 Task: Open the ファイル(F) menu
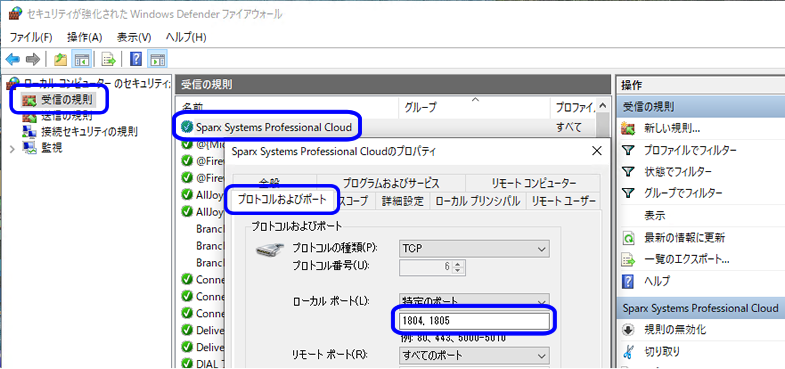31,37
